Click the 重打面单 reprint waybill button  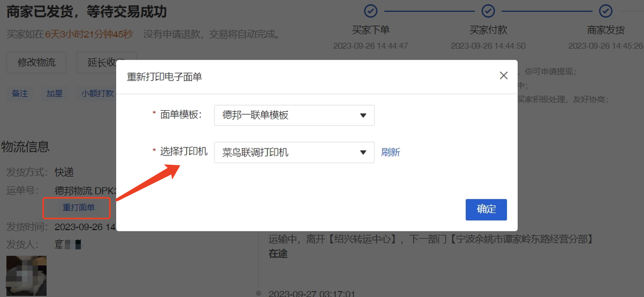(x=76, y=208)
